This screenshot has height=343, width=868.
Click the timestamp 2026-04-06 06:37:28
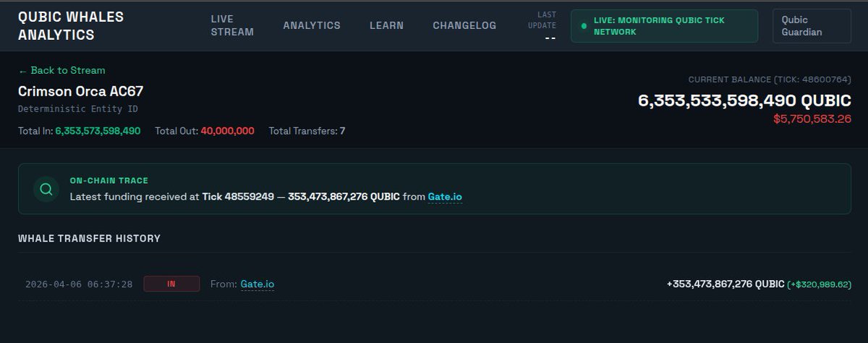[x=79, y=284]
